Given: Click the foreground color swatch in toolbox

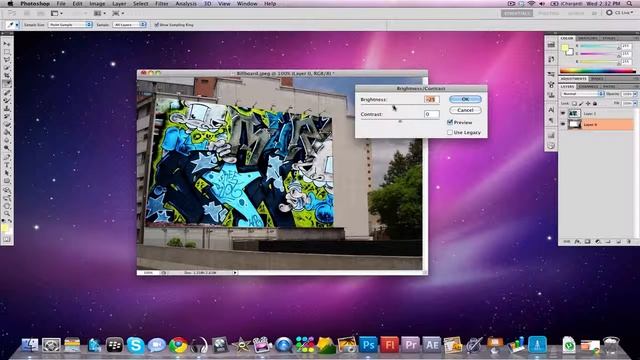Looking at the screenshot, I should click(x=4, y=228).
